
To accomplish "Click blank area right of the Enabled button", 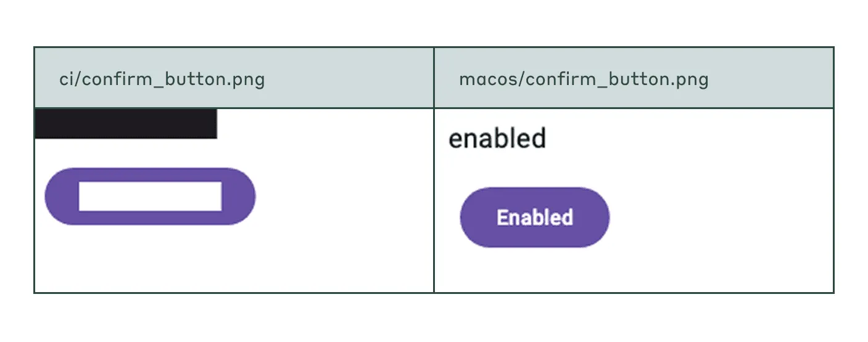I will (x=721, y=218).
